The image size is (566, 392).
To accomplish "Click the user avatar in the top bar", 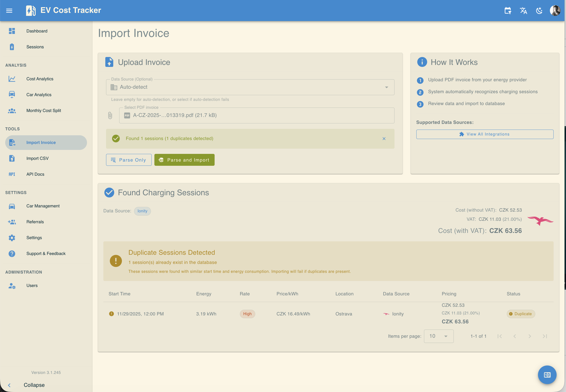I will [x=555, y=10].
